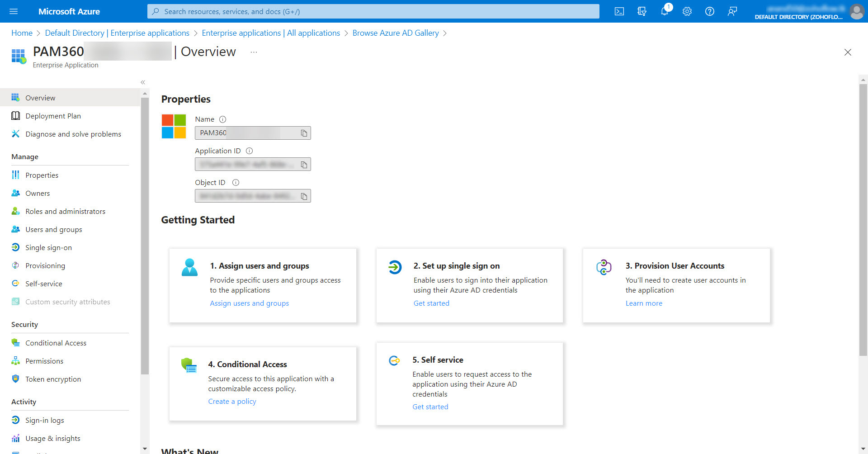Select the Provisioning icon in the sidebar
Image resolution: width=868 pixels, height=454 pixels.
click(15, 265)
